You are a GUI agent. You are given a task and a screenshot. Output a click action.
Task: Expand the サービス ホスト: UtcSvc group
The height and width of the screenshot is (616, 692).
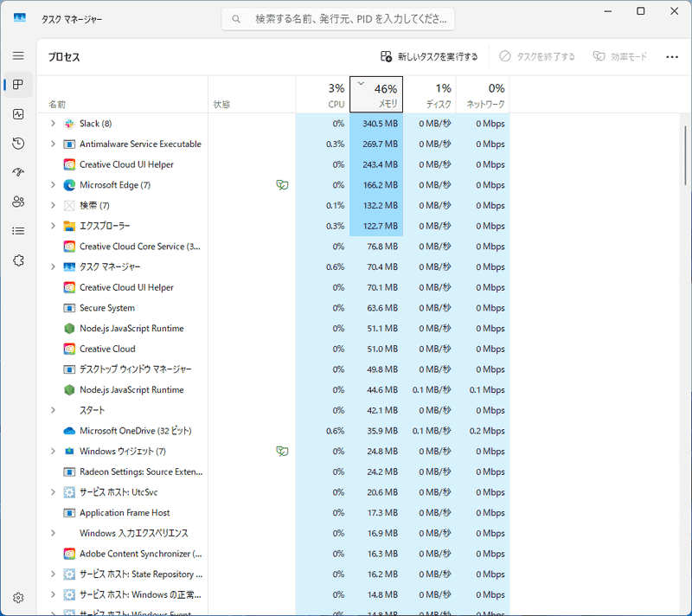(x=53, y=492)
